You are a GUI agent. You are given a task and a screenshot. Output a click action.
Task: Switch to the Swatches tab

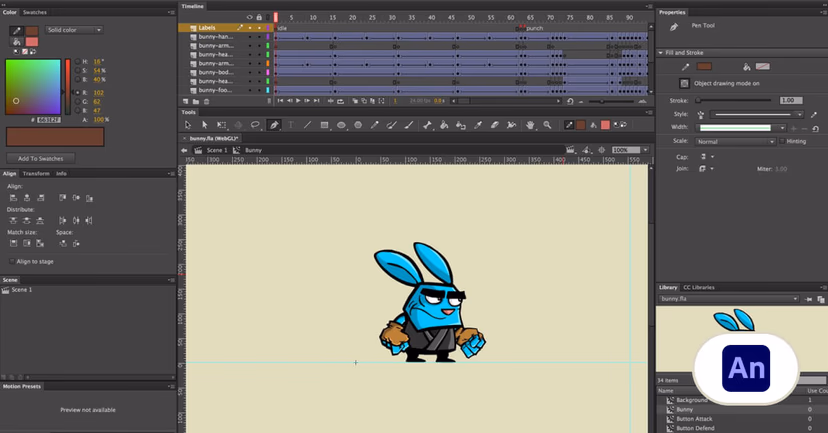click(x=35, y=12)
